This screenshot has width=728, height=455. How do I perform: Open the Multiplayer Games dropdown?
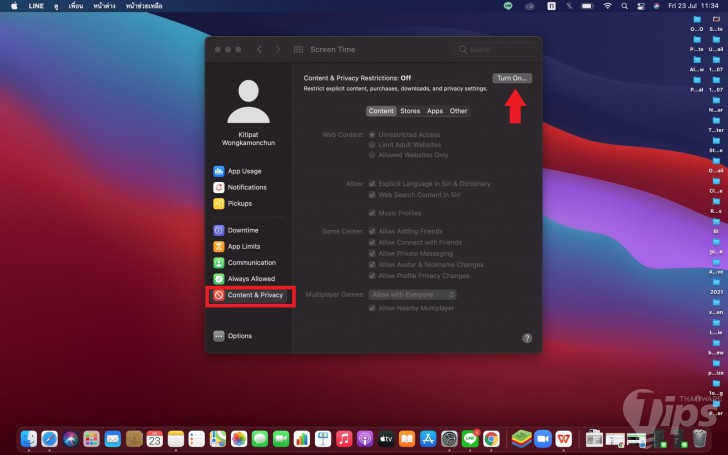pyautogui.click(x=412, y=295)
